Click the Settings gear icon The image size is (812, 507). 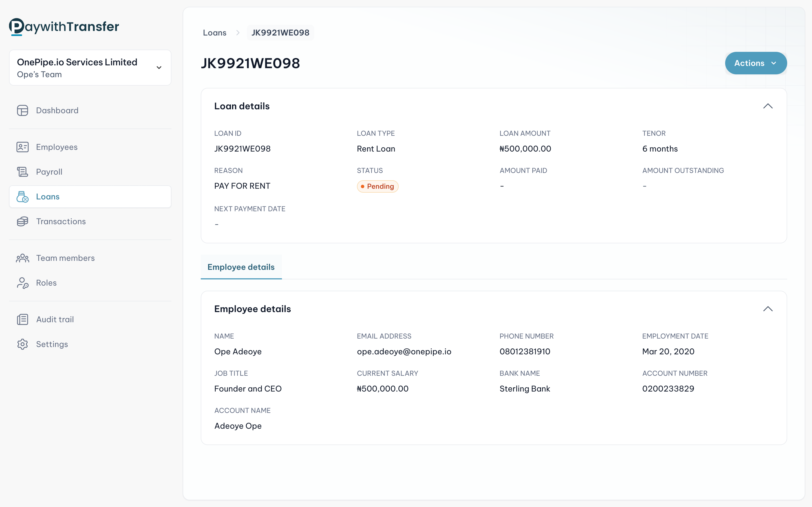coord(23,344)
